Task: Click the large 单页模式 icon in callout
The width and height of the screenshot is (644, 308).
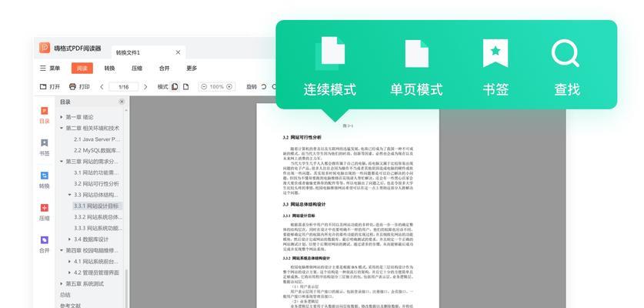Action: (416, 53)
